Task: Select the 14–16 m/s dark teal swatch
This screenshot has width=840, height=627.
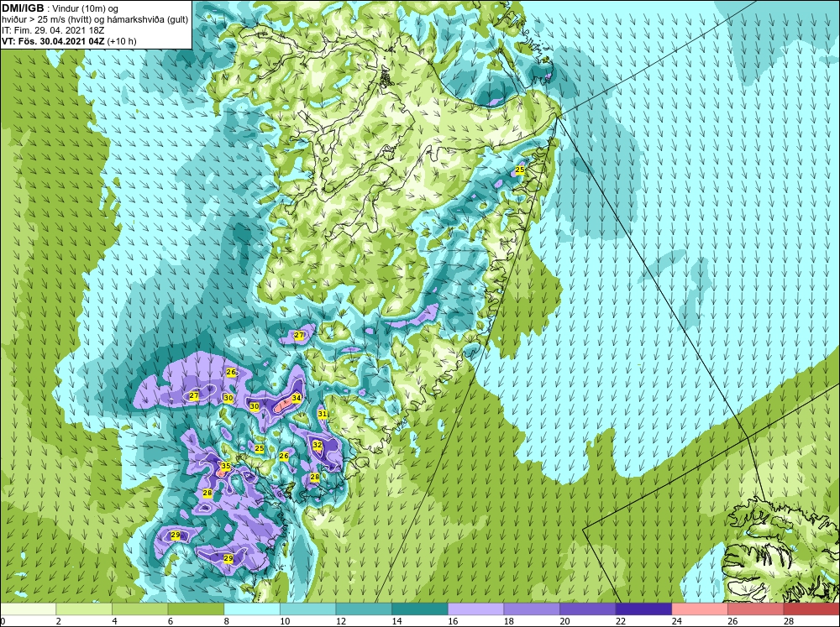Action: [420, 609]
